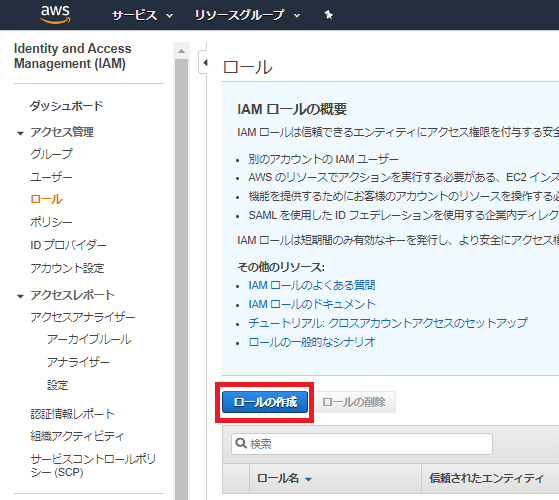Open IAM ロールのよくある質問 link
The image size is (559, 500).
pos(312,285)
